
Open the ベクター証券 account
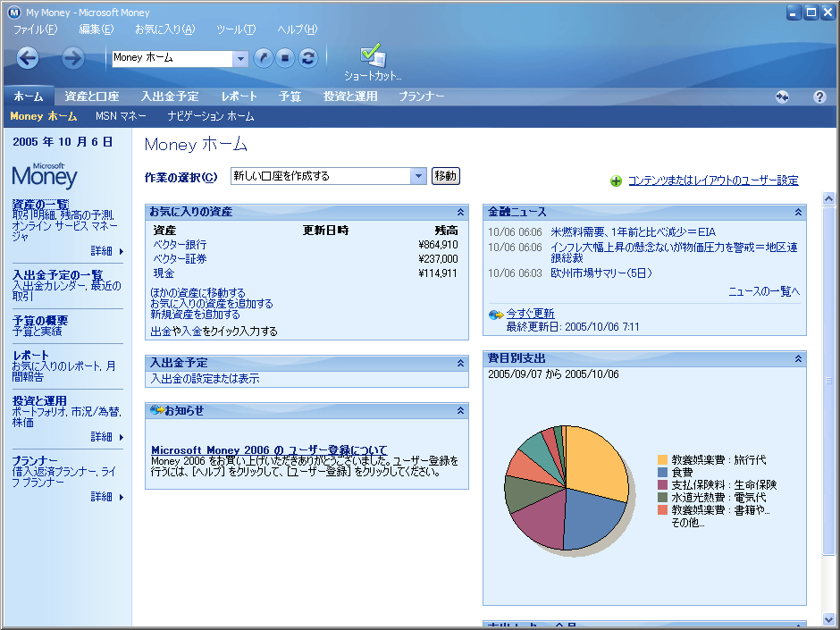tap(180, 259)
